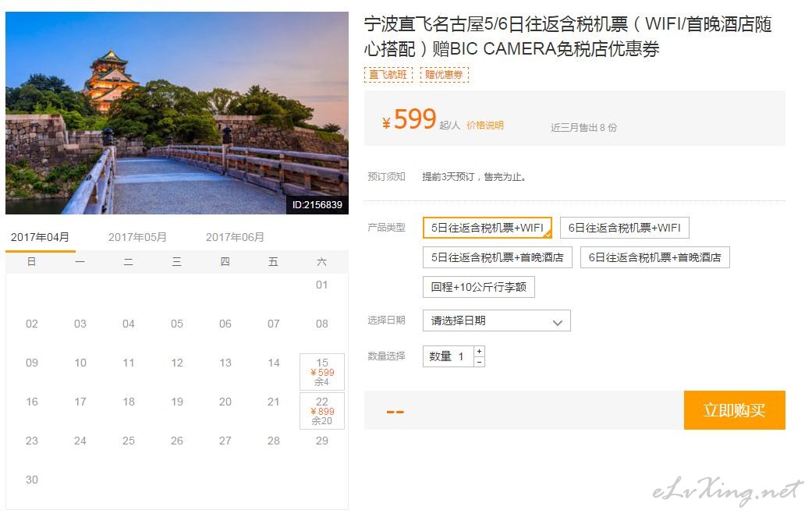The image size is (812, 517).
Task: Click the quantity value field
Action: [x=449, y=356]
